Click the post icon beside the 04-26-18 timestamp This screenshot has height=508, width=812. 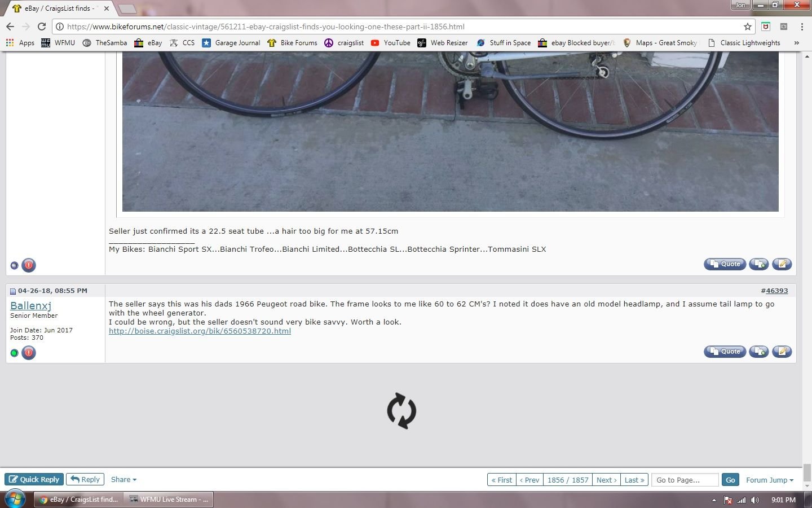pos(13,291)
